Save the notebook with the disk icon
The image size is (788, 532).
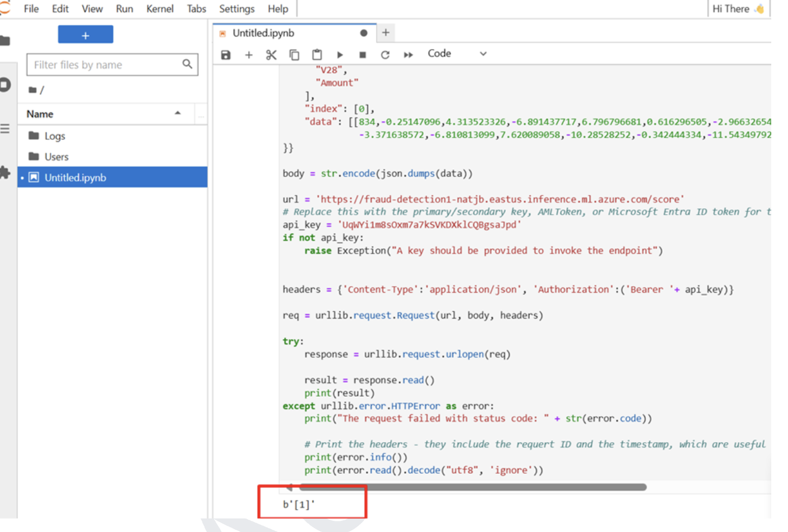[x=226, y=54]
